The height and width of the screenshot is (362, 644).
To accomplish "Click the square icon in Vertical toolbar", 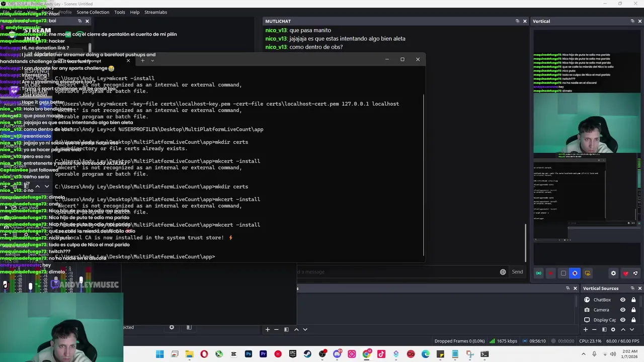I will 563,274.
